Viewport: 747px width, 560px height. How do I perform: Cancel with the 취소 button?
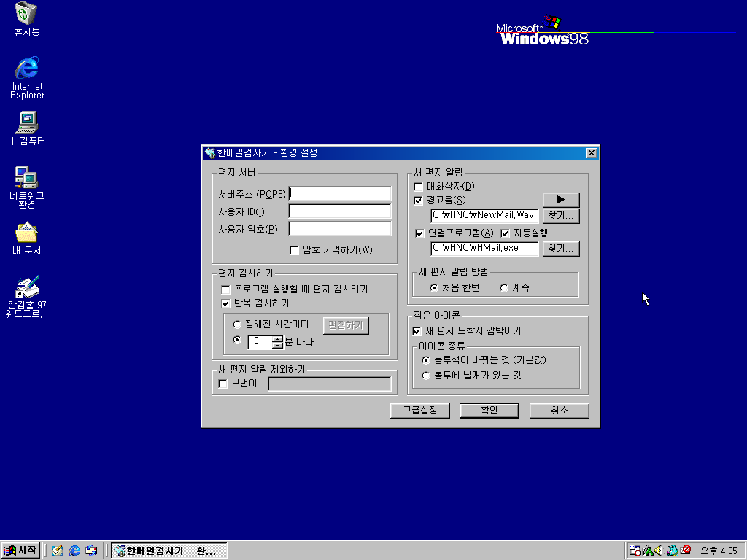560,411
